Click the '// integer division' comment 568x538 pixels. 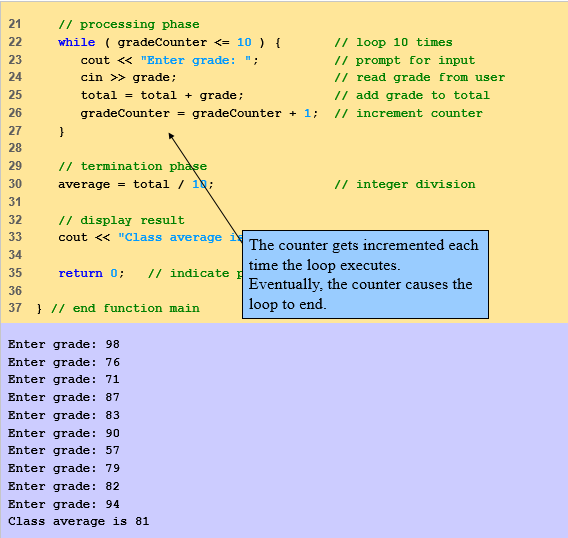click(x=405, y=184)
